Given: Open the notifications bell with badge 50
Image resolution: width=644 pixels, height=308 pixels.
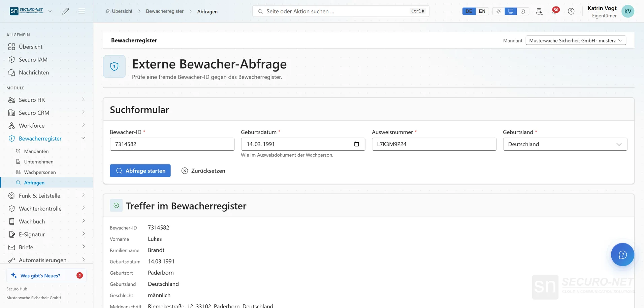Looking at the screenshot, I should (555, 11).
